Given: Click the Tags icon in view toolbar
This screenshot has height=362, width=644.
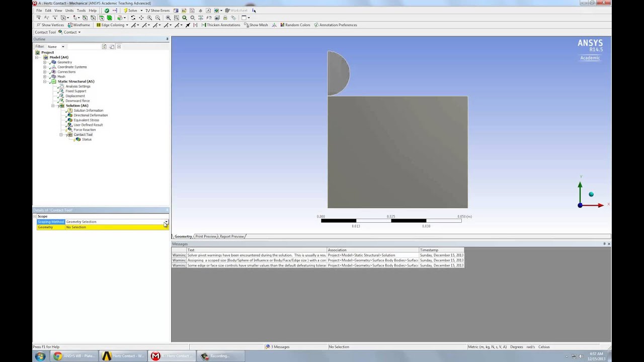Looking at the screenshot, I should pyautogui.click(x=233, y=18).
